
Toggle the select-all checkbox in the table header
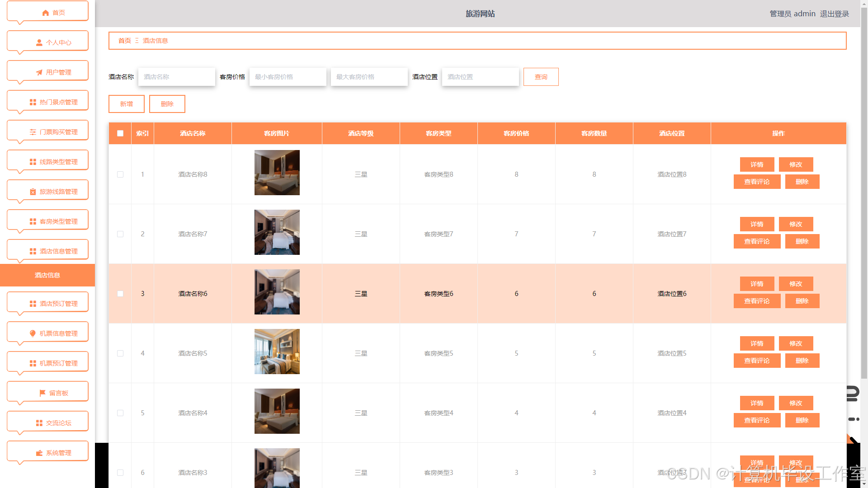(120, 134)
